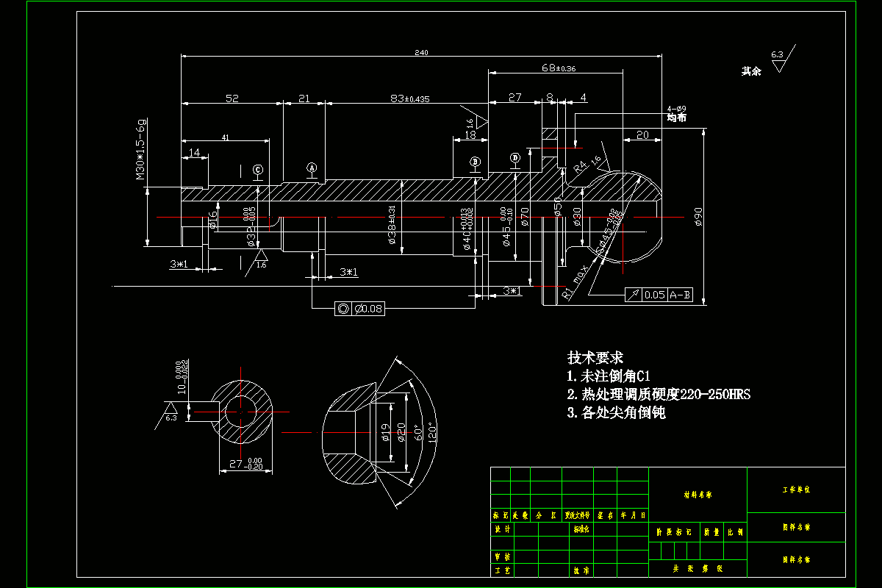
Task: Click the sheet count cell in title block
Action: point(698,569)
